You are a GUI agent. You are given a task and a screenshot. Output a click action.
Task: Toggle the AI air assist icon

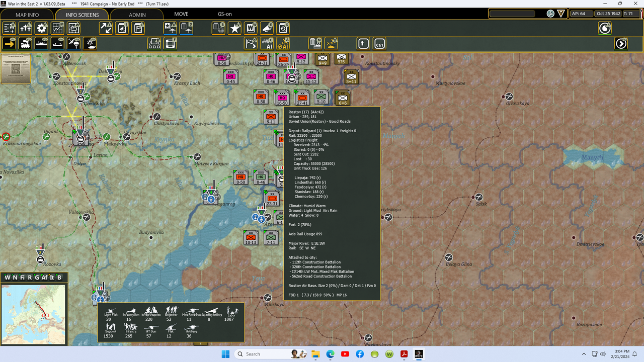pos(283,44)
